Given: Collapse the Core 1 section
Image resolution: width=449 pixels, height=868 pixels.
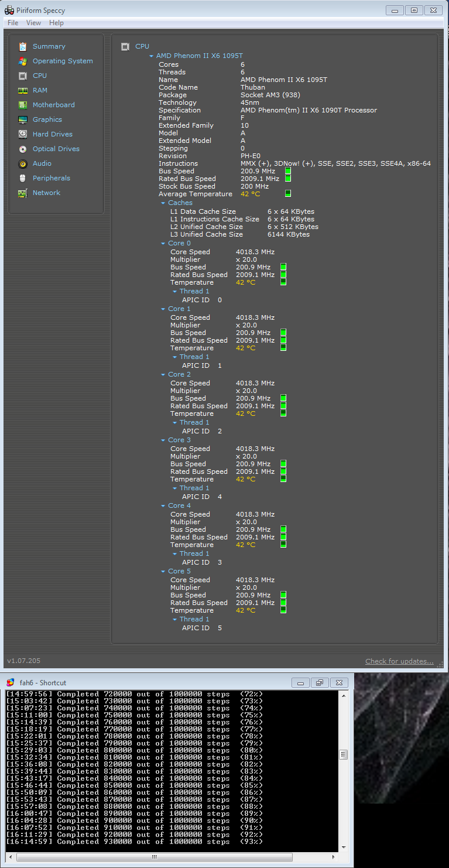Looking at the screenshot, I should [x=163, y=309].
